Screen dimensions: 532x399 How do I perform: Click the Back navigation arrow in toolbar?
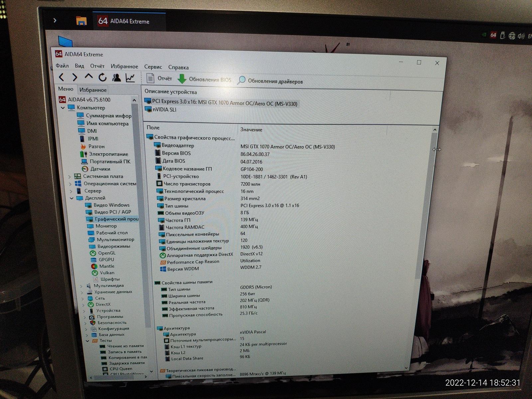pyautogui.click(x=61, y=77)
